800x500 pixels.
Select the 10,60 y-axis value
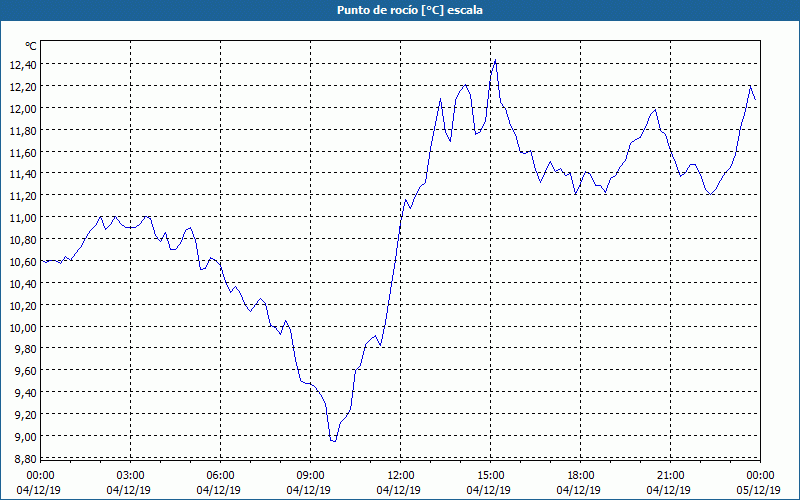(23, 262)
